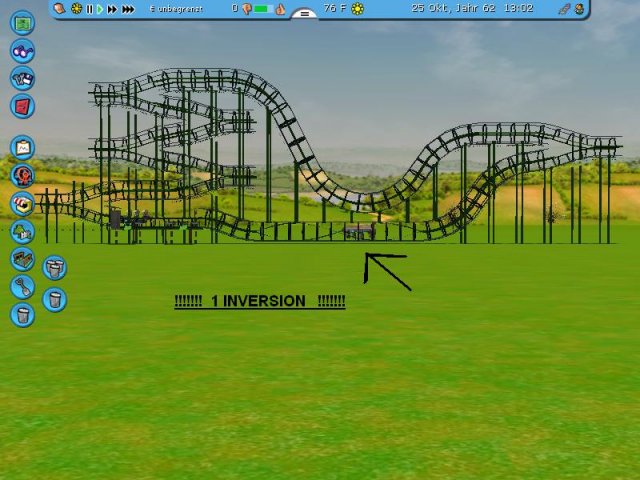Click the date '25 Okt, Jahr 62'

click(453, 8)
